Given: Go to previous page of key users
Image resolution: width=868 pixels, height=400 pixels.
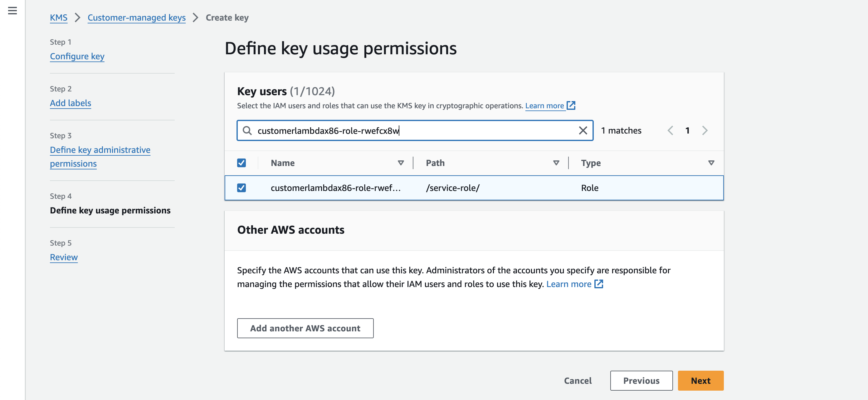Looking at the screenshot, I should (670, 130).
